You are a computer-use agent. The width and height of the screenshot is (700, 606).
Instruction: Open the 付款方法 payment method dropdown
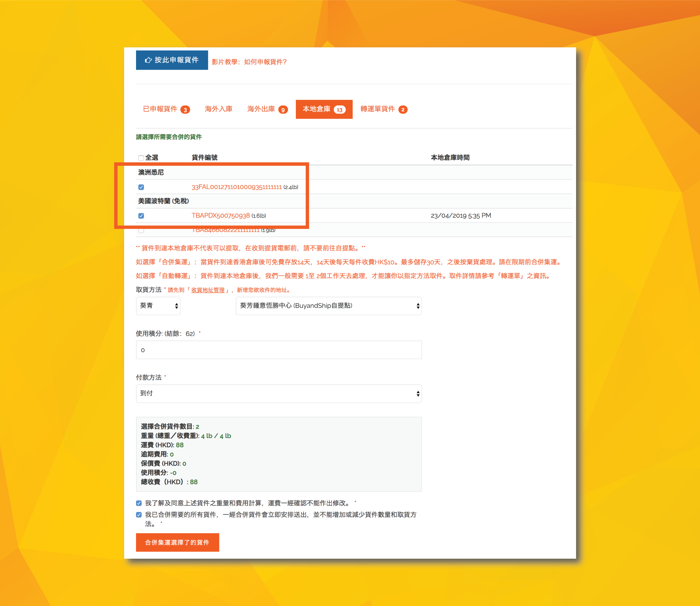[279, 393]
